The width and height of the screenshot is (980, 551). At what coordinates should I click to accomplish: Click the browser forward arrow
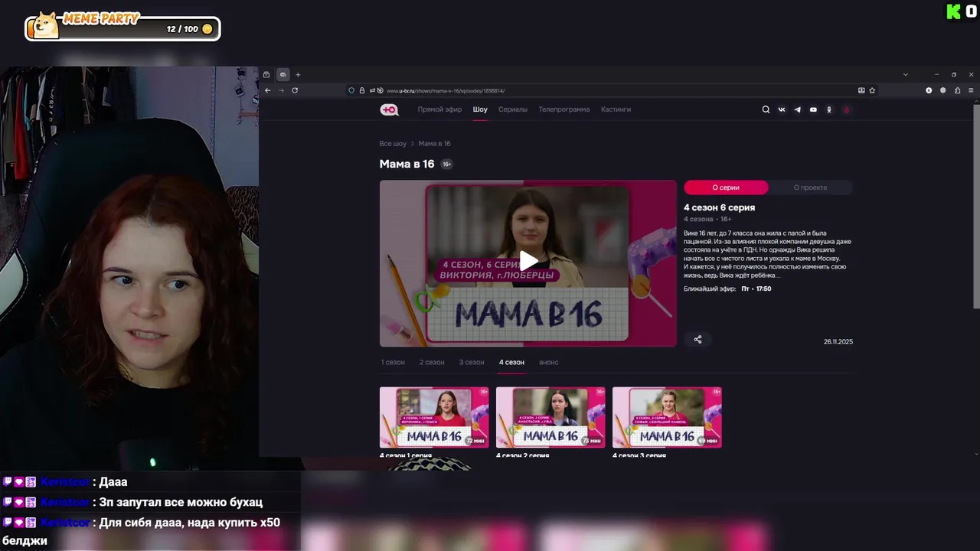click(x=281, y=90)
